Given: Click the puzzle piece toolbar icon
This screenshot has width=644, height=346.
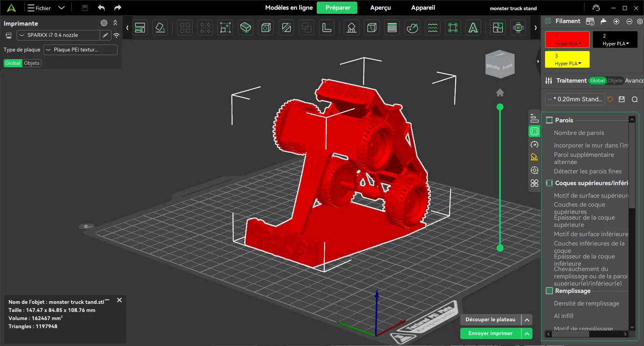Looking at the screenshot, I should [x=498, y=28].
